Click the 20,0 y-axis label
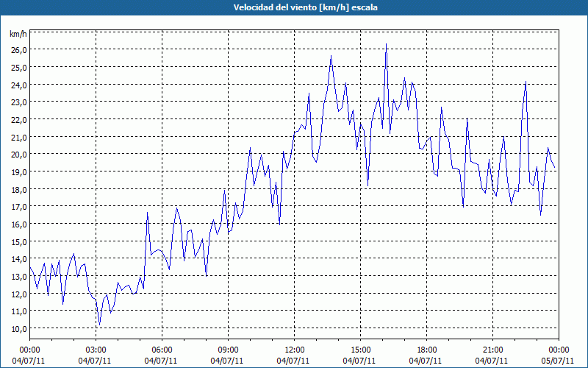 [x=18, y=155]
